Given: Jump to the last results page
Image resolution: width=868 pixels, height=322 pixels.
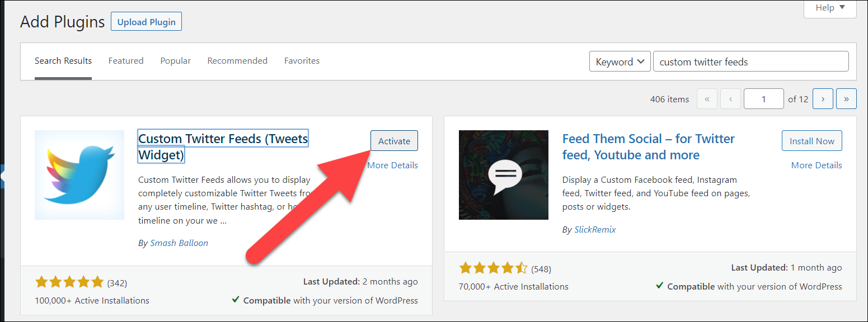Looking at the screenshot, I should (x=846, y=99).
